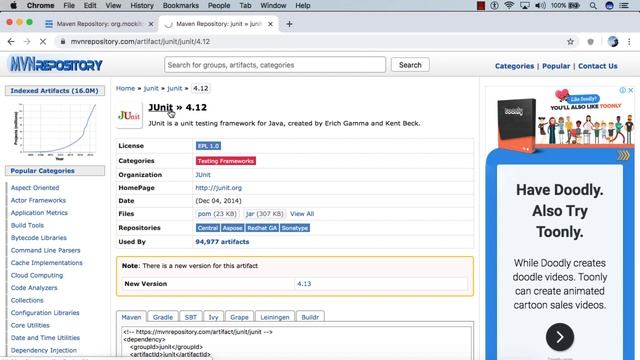The height and width of the screenshot is (360, 640).
Task: Open Chrome profile avatar
Action: coord(613,42)
